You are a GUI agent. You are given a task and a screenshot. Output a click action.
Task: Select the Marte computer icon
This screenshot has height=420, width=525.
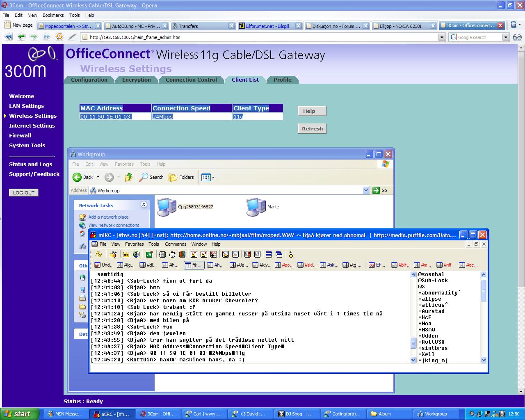(x=262, y=207)
